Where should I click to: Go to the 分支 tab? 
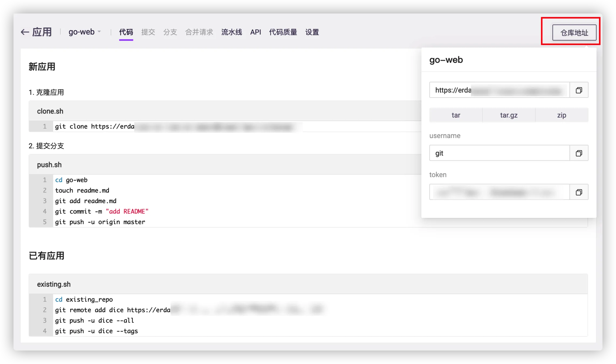pyautogui.click(x=170, y=32)
